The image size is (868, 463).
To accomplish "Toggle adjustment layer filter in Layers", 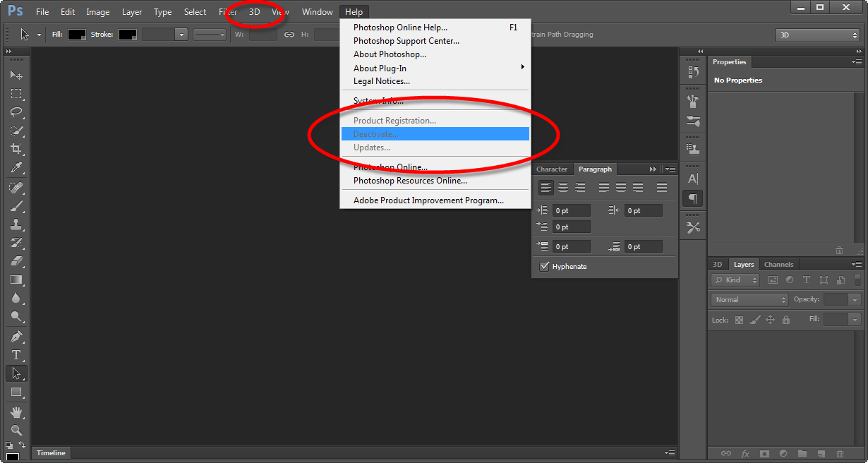I will 789,280.
